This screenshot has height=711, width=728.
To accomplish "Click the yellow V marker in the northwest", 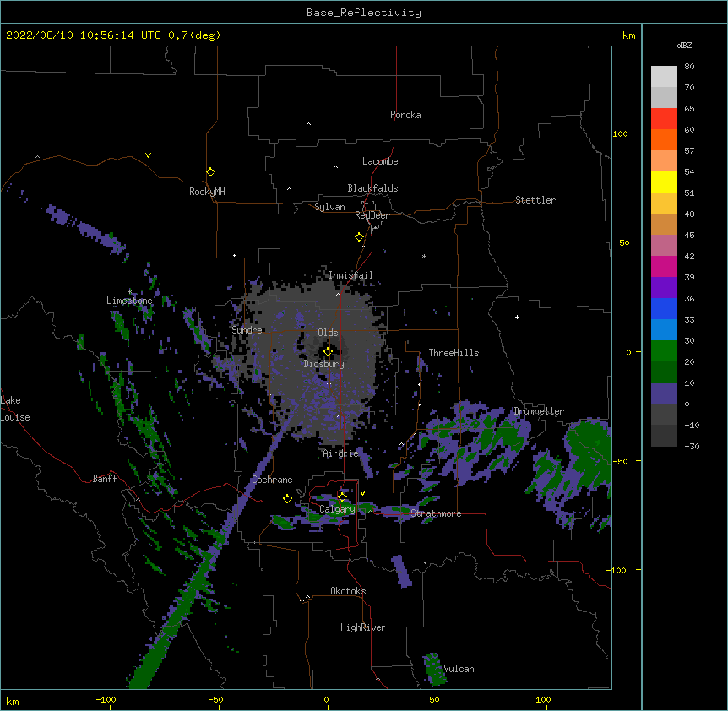I will coord(148,155).
